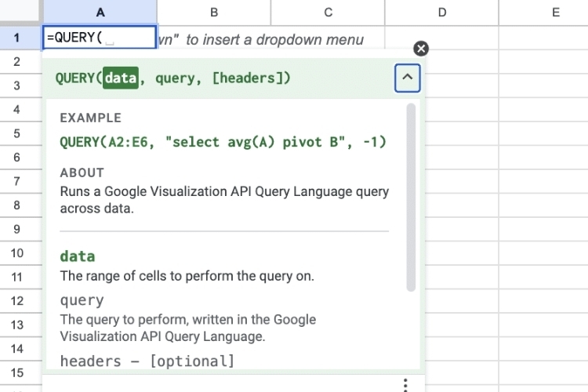Click the query parameter heading
588x392 pixels.
coord(82,300)
